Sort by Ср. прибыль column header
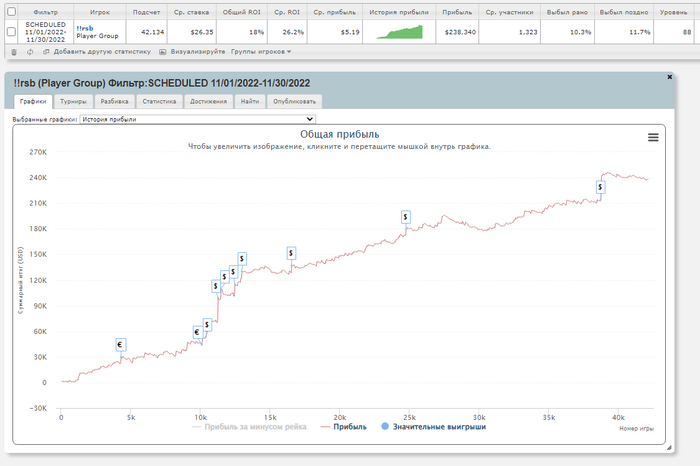Image resolution: width=700 pixels, height=466 pixels. [x=335, y=12]
